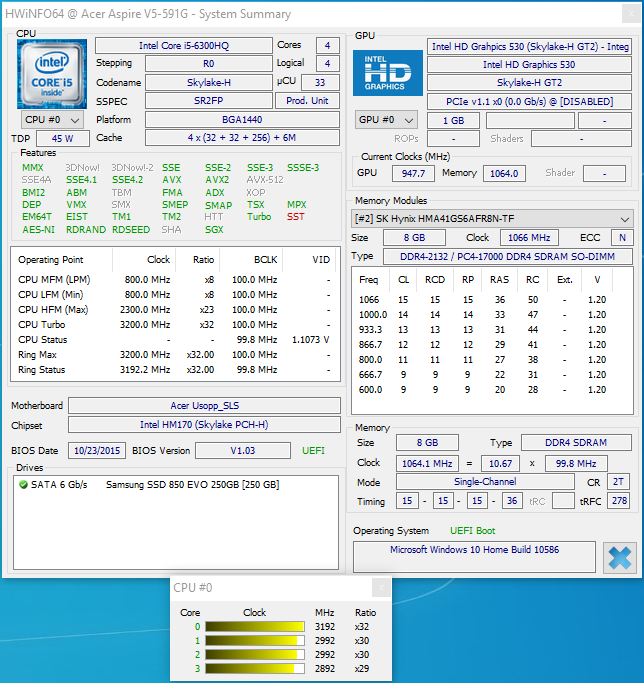Click the CR 2T value
The height and width of the screenshot is (683, 644).
(618, 482)
